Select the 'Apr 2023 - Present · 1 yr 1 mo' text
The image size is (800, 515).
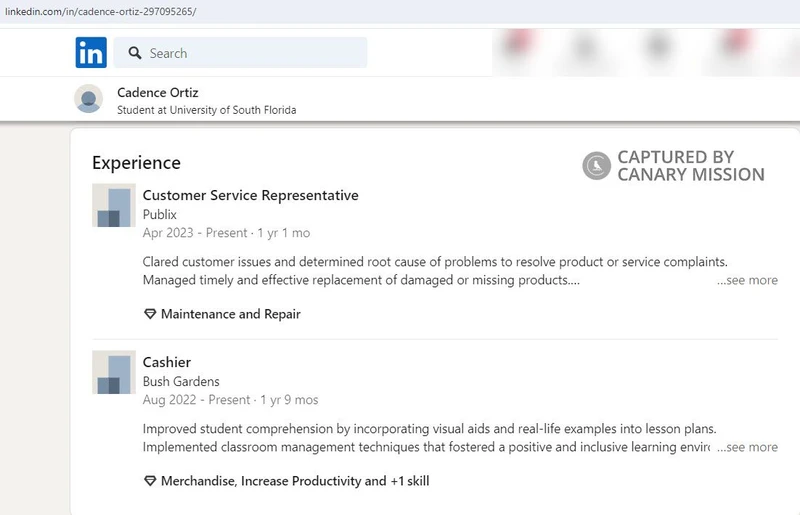227,233
